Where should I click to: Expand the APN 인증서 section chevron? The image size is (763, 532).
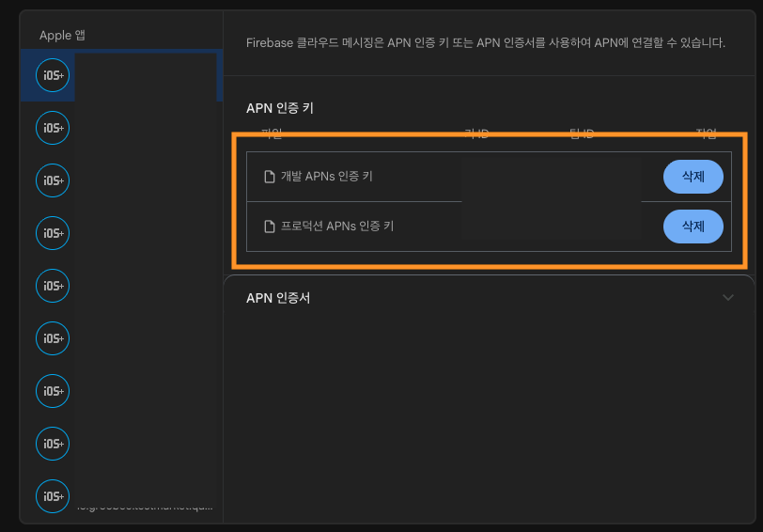pyautogui.click(x=727, y=297)
